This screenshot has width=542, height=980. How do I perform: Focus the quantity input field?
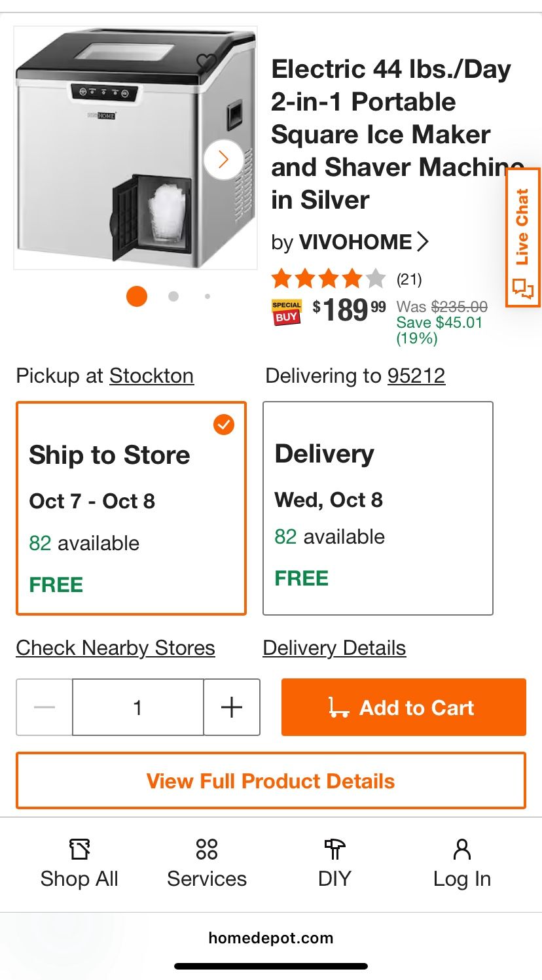click(x=137, y=707)
